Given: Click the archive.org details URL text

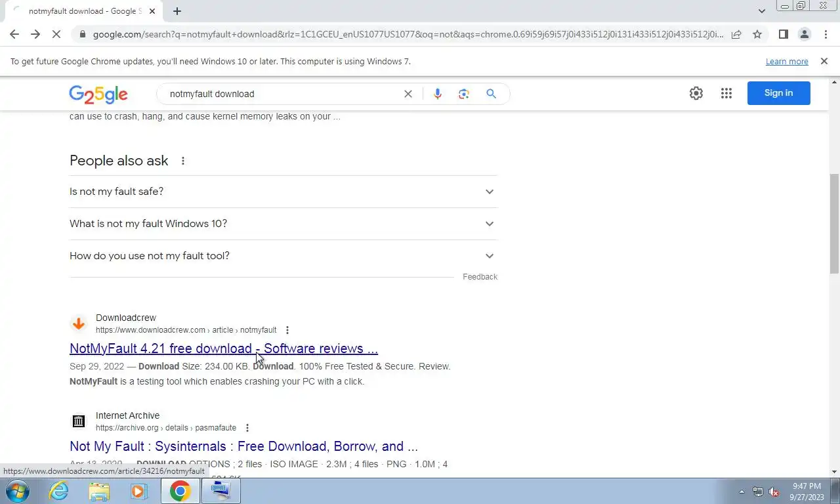Looking at the screenshot, I should point(166,428).
